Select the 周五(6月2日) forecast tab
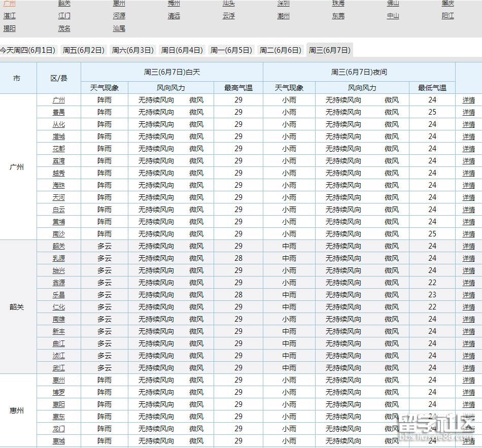 (x=83, y=50)
